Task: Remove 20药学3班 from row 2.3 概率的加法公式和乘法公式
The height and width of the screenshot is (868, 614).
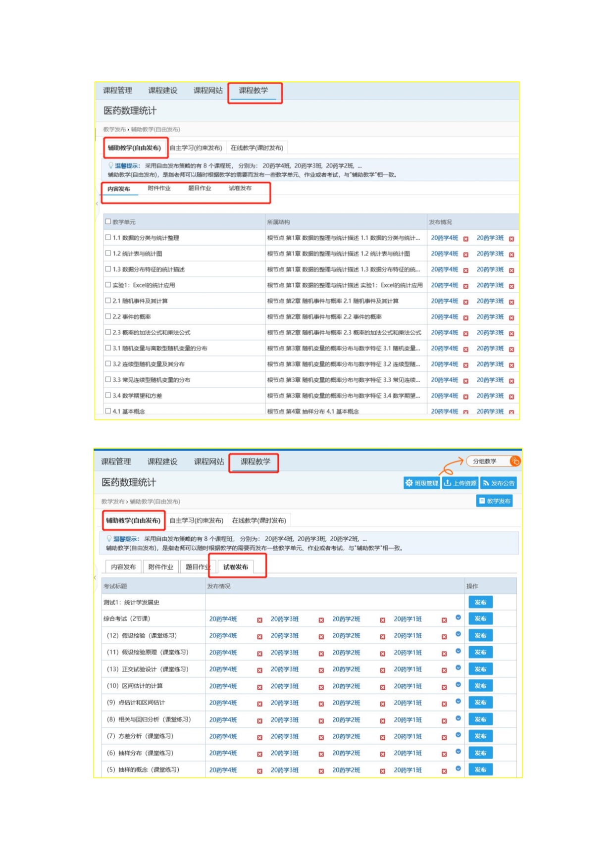Action: (511, 334)
